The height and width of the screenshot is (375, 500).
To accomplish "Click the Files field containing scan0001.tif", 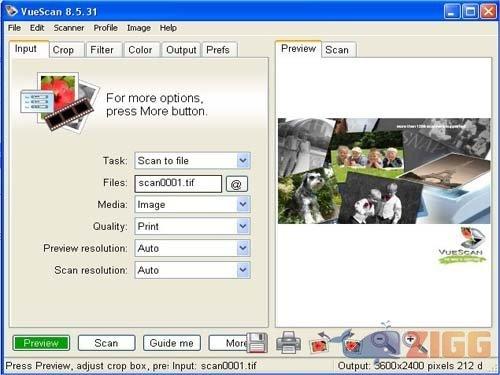I will pos(178,184).
